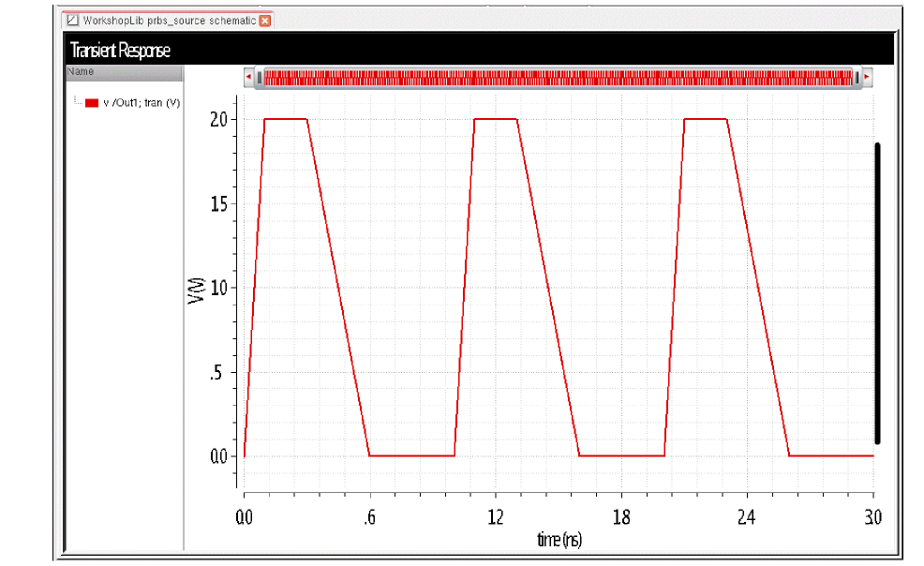Click the 1.5 y-axis tick label
This screenshot has width=924, height=566.
218,204
